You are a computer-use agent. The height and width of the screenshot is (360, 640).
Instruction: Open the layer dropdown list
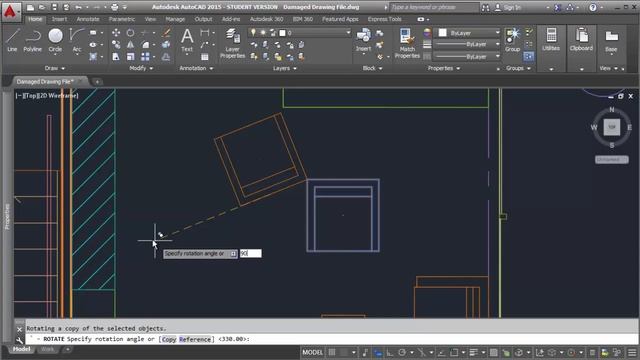(x=348, y=33)
